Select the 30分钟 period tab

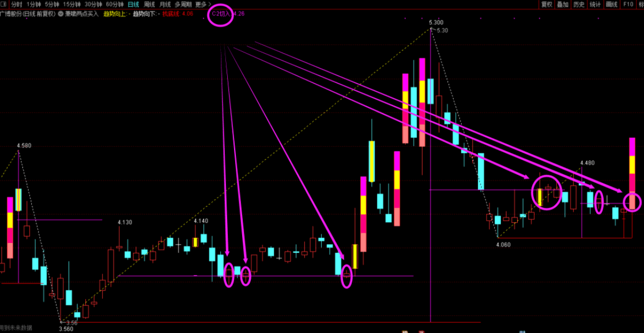click(x=93, y=5)
